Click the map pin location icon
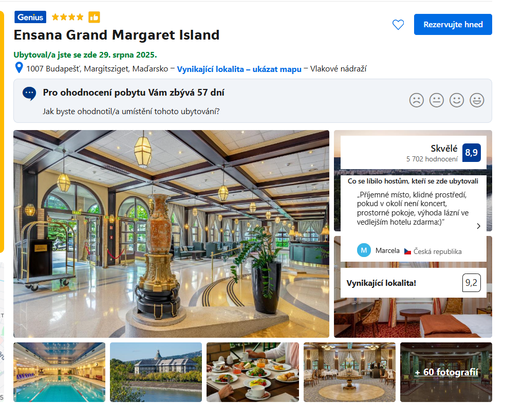The height and width of the screenshot is (420, 523). 19,68
